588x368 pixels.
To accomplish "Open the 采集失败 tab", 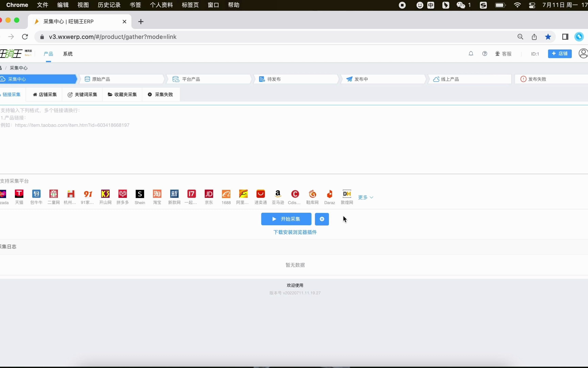I will (x=161, y=94).
